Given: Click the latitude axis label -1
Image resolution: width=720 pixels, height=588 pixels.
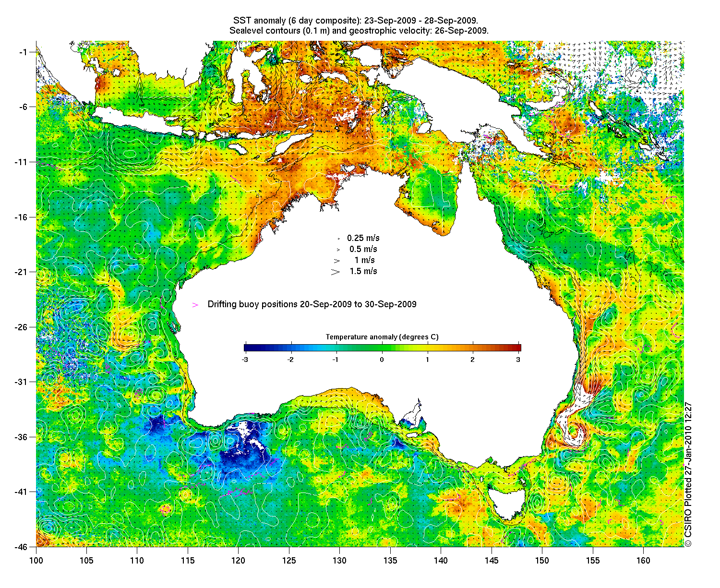Looking at the screenshot, I should pyautogui.click(x=24, y=52).
